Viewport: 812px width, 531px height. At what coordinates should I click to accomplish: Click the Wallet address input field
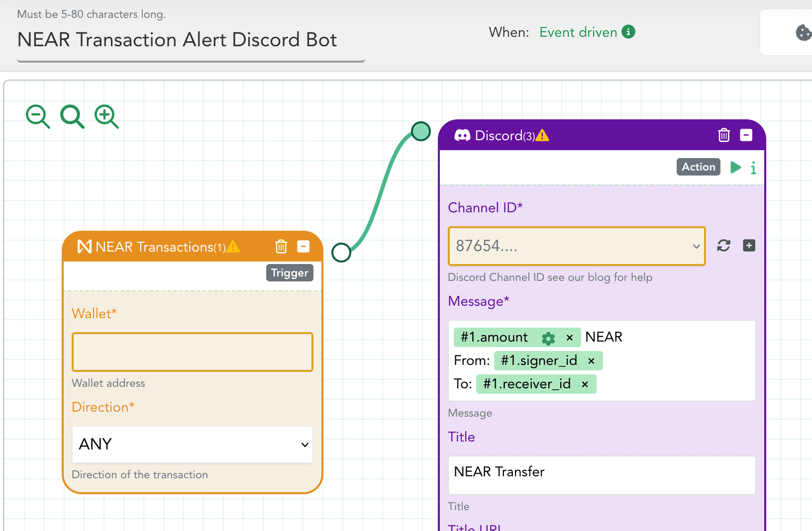coord(193,352)
